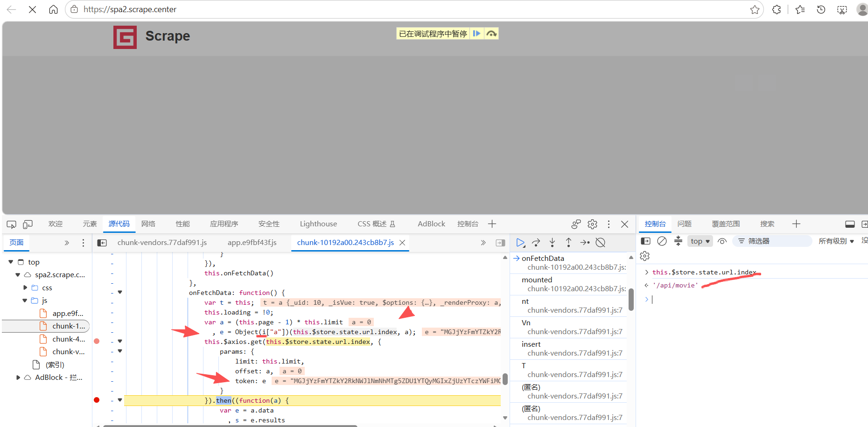Create live expression eye icon
Viewport: 868px width, 427px height.
722,241
